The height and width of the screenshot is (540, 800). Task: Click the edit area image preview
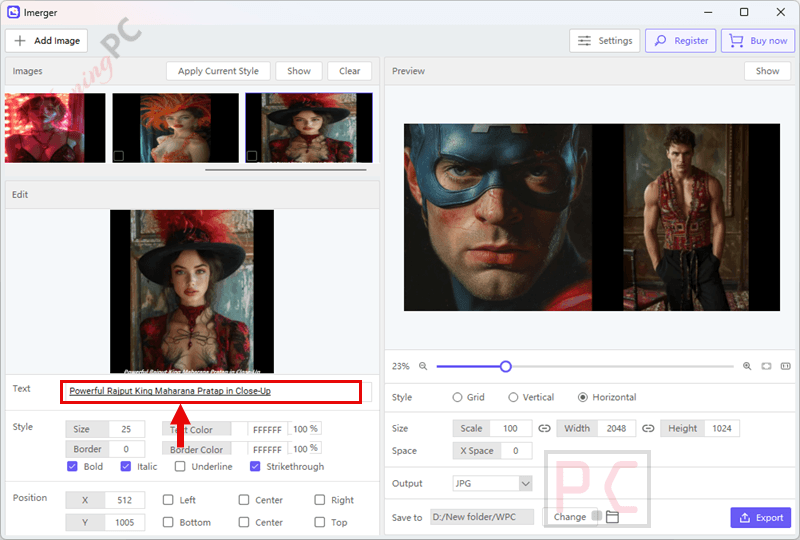click(192, 291)
